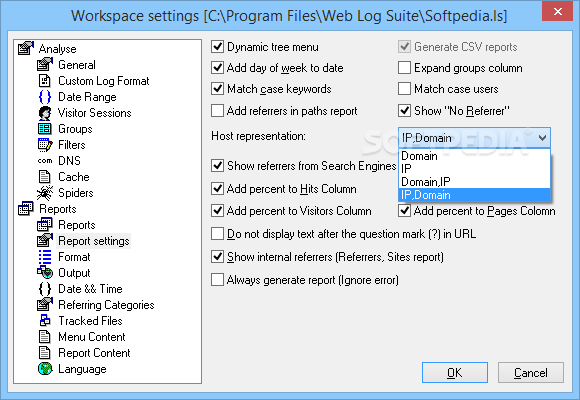Click the Date Range braces icon
580x400 pixels.
[45, 97]
